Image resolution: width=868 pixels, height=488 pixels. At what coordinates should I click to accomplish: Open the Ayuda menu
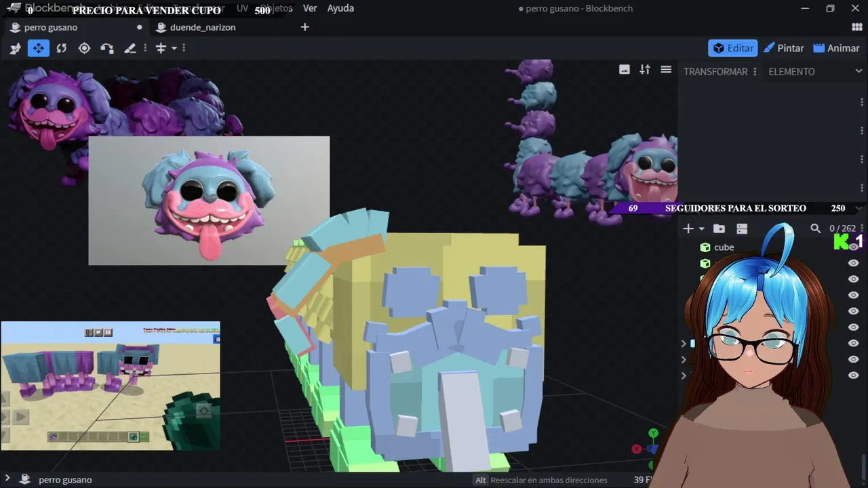coord(340,8)
